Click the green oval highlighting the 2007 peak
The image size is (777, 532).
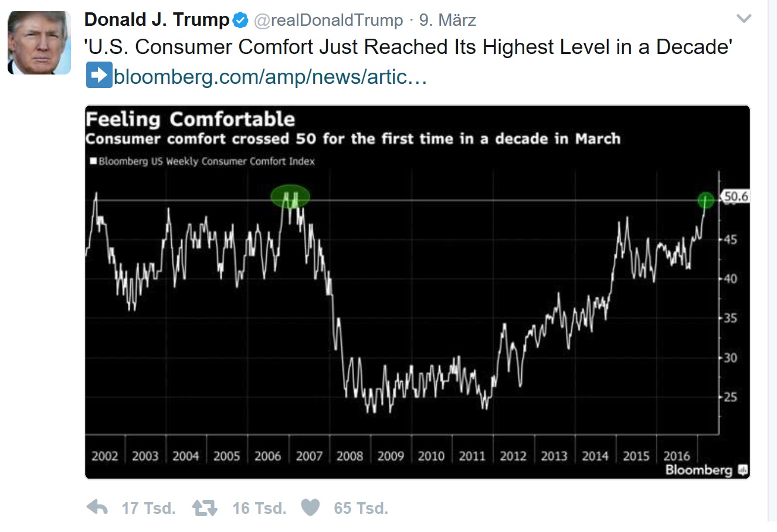click(290, 196)
